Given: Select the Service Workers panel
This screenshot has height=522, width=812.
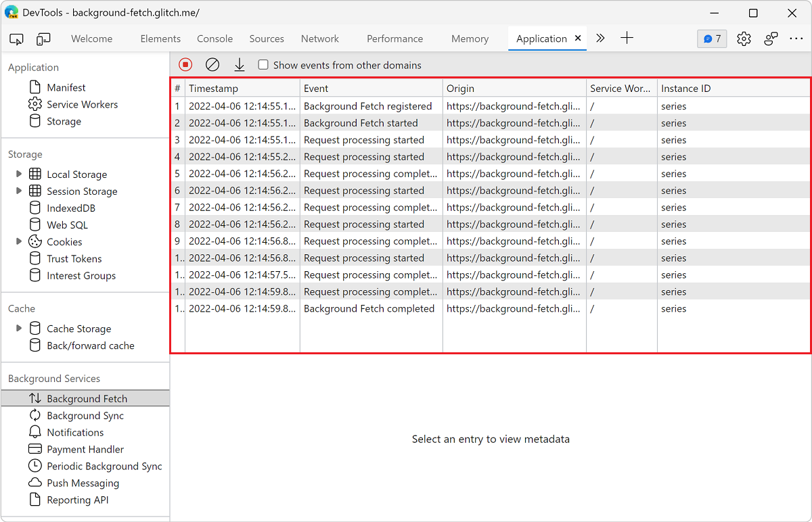Looking at the screenshot, I should pyautogui.click(x=82, y=103).
